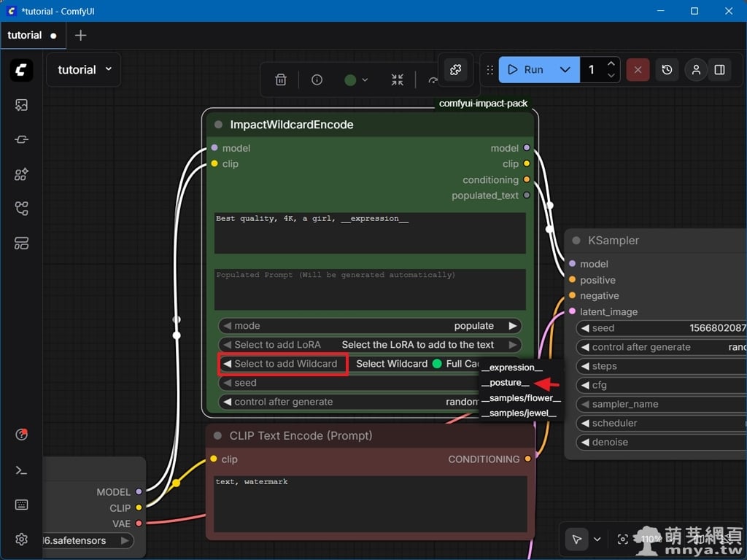The image size is (747, 560).
Task: Delete the selected node with trash icon
Action: [281, 80]
